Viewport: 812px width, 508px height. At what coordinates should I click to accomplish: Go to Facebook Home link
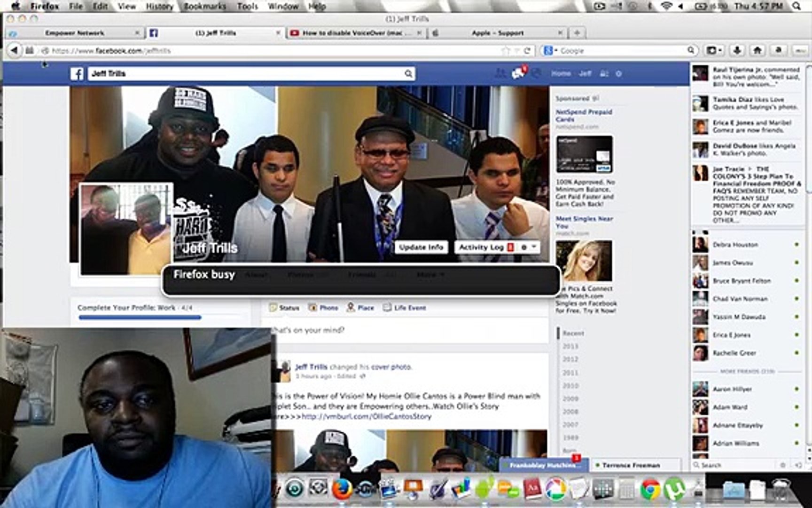(561, 74)
